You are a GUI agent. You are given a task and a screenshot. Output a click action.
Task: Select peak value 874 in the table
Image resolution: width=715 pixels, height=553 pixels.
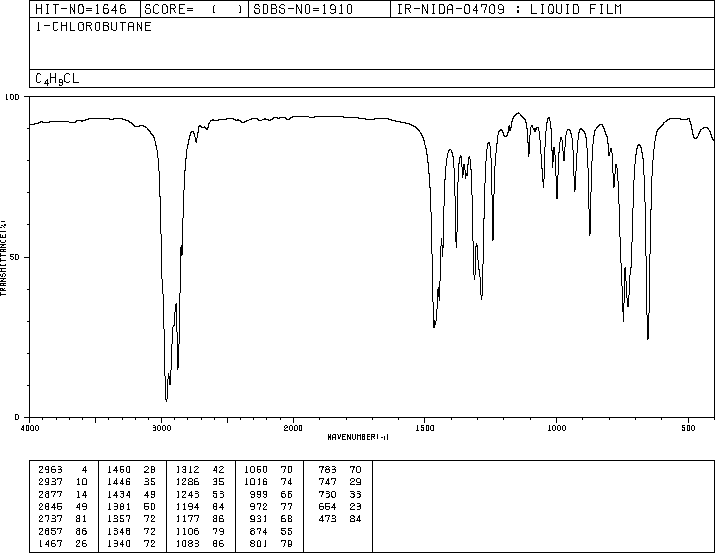259,531
